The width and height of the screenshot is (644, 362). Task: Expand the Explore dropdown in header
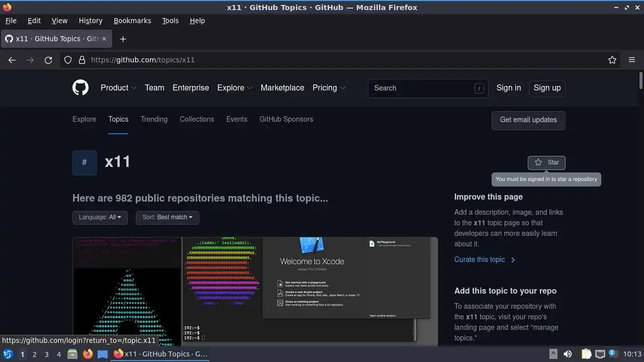[x=234, y=87]
